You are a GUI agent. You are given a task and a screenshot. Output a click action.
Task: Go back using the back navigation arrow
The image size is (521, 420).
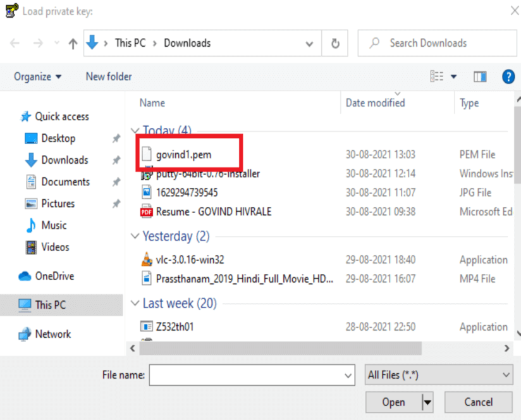click(x=14, y=43)
